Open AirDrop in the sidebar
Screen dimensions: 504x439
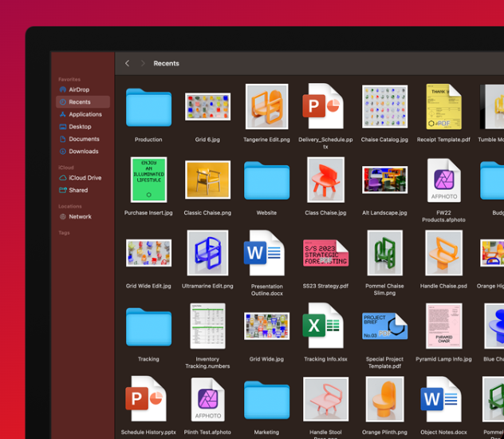coord(83,89)
